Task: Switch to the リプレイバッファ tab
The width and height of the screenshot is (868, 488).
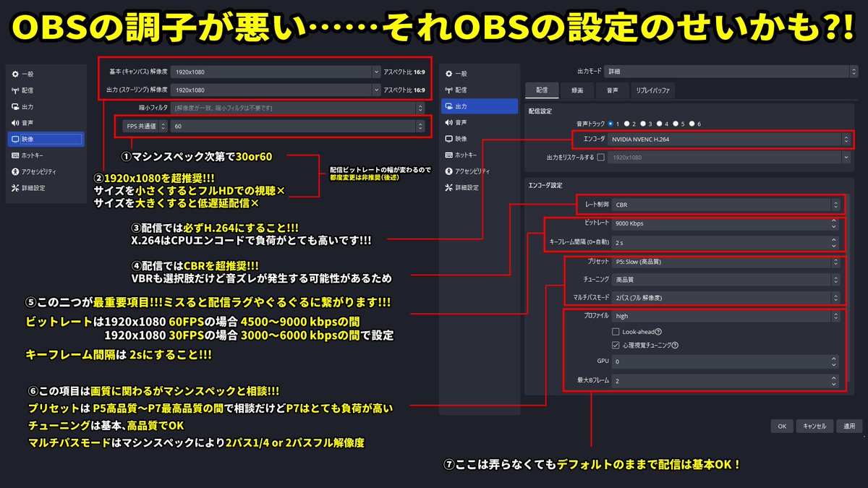Action: 653,90
